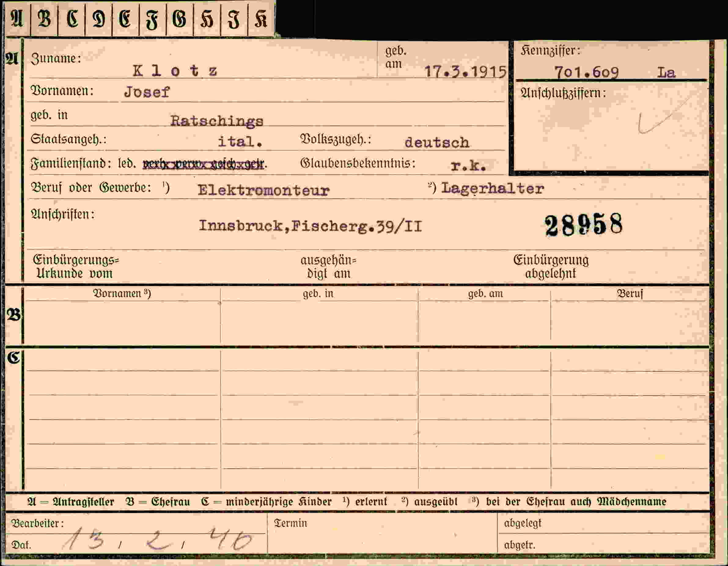This screenshot has height=566, width=728.
Task: Click the 'Einbürgerung abgelehnt' label
Action: pyautogui.click(x=551, y=267)
